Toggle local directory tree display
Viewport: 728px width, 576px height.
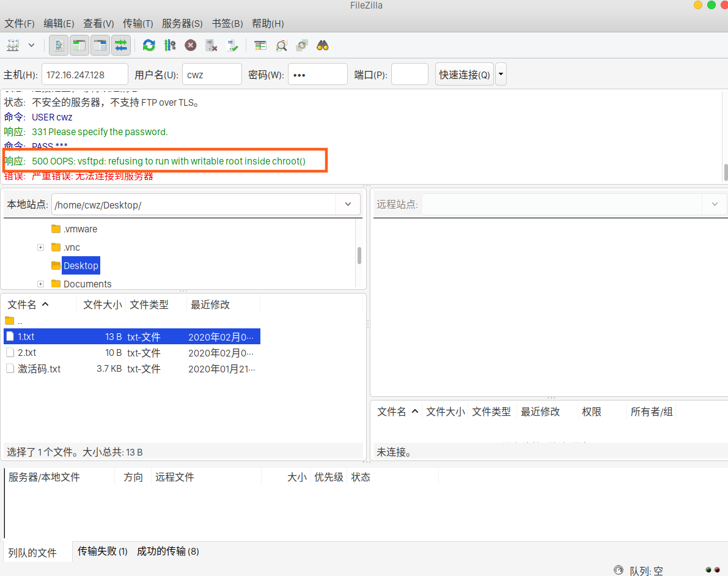(79, 45)
